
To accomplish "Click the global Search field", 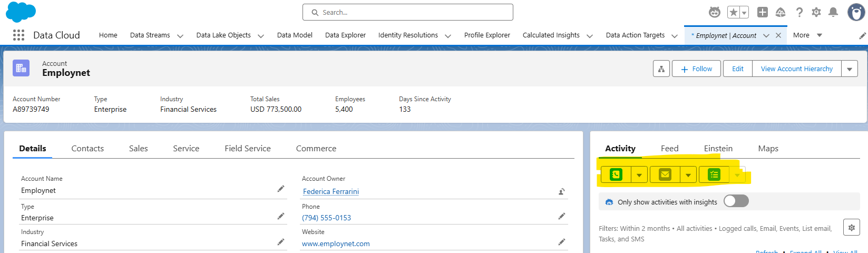I will (407, 12).
